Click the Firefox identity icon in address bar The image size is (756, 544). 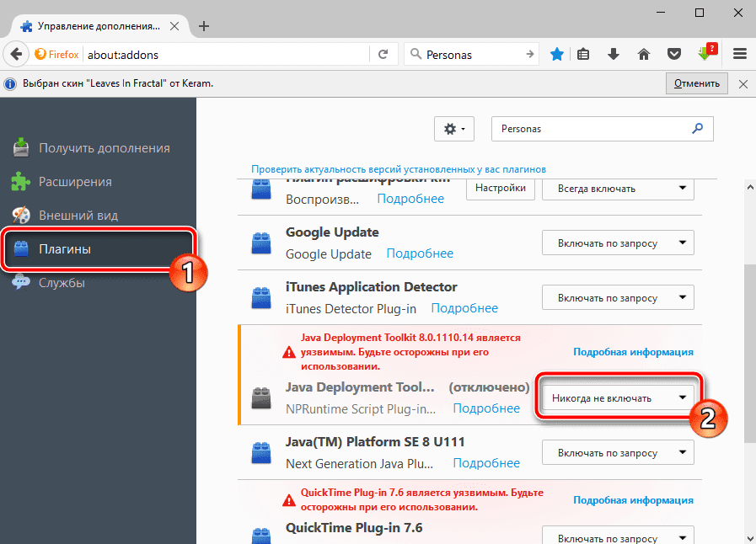[x=57, y=55]
